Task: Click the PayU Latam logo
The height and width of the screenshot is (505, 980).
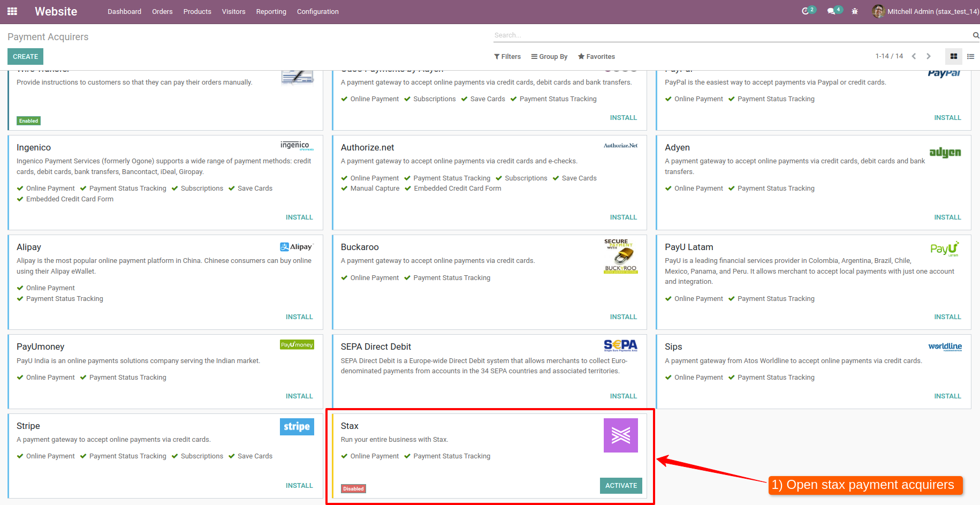Action: 945,248
